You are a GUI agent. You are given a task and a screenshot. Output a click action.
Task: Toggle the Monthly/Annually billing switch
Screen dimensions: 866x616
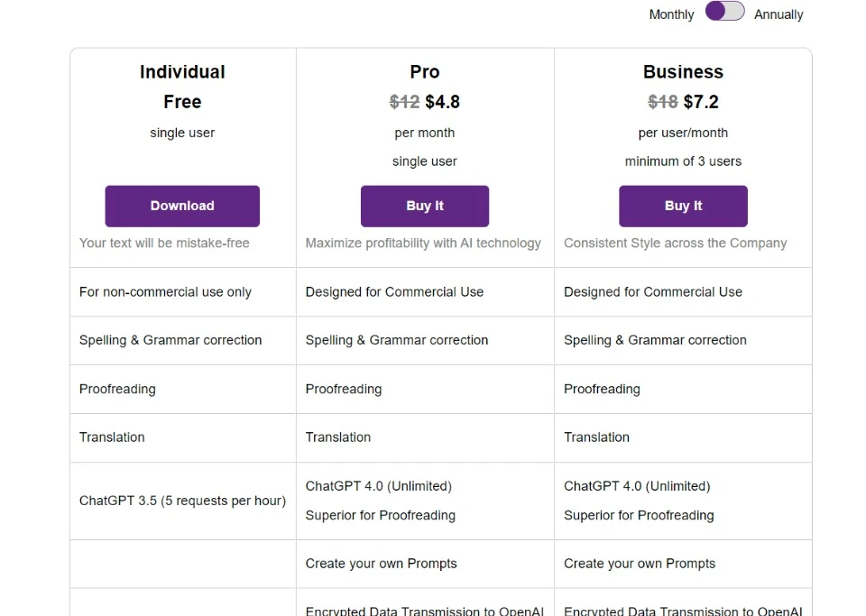point(724,12)
